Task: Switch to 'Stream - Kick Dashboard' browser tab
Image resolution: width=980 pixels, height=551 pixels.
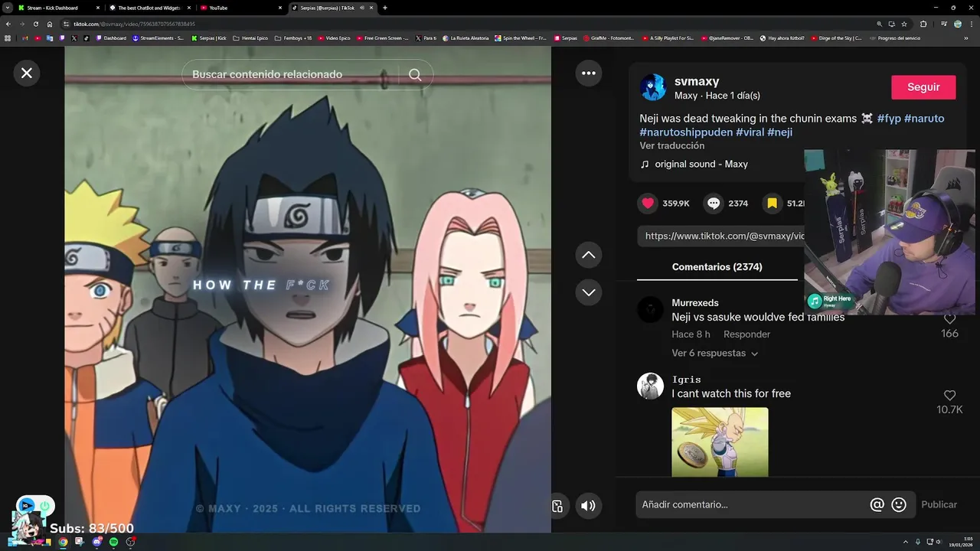Action: (58, 8)
